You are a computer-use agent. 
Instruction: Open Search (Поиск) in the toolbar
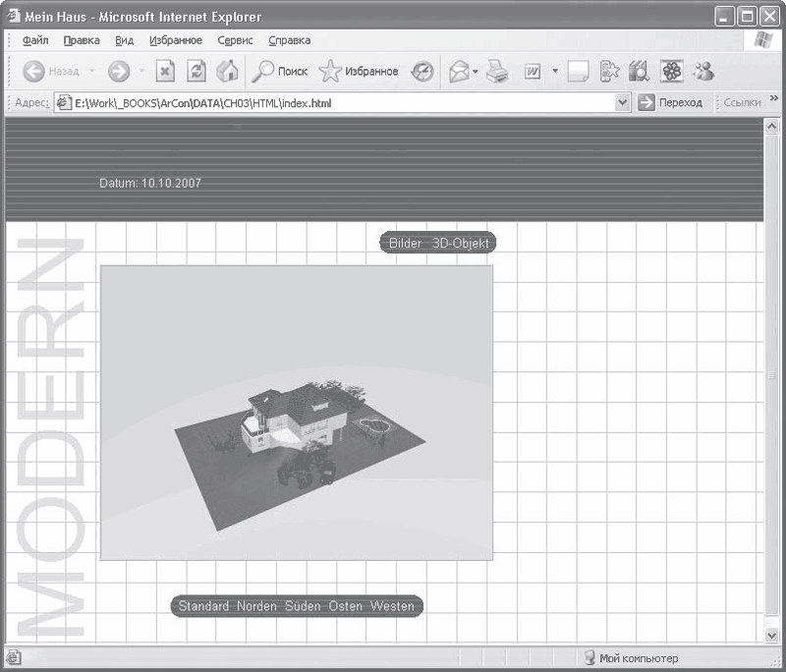point(280,71)
